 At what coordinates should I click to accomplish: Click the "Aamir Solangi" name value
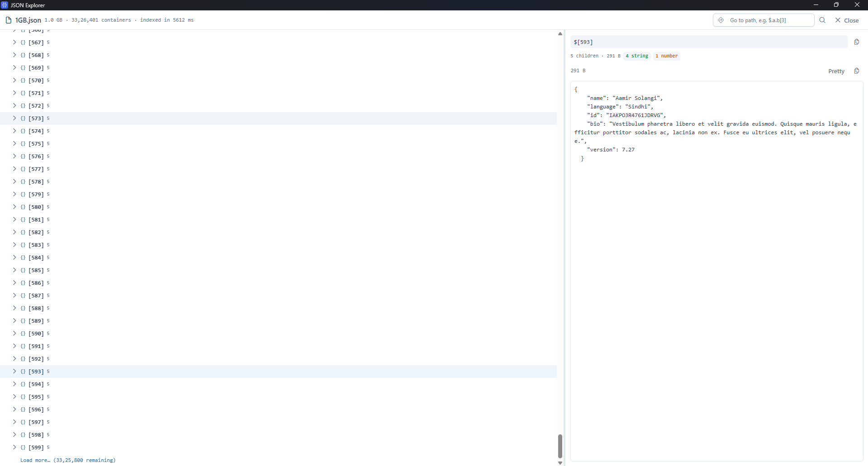[x=637, y=98]
